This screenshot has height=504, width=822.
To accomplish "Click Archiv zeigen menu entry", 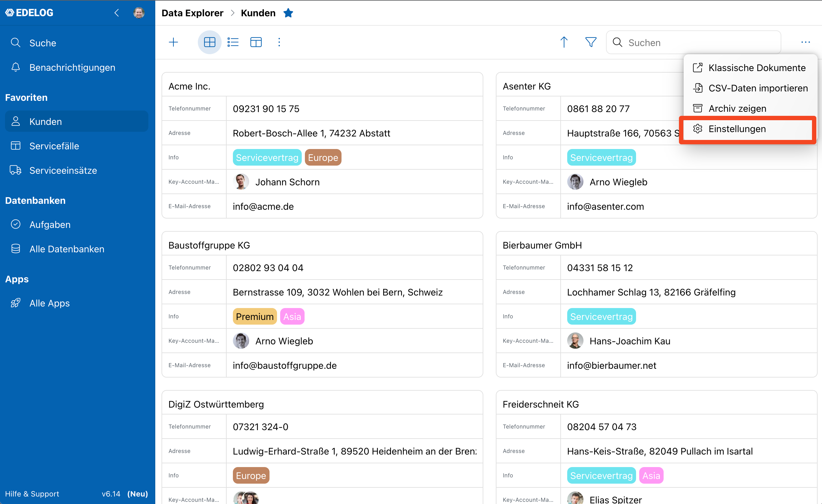I will coord(750,108).
